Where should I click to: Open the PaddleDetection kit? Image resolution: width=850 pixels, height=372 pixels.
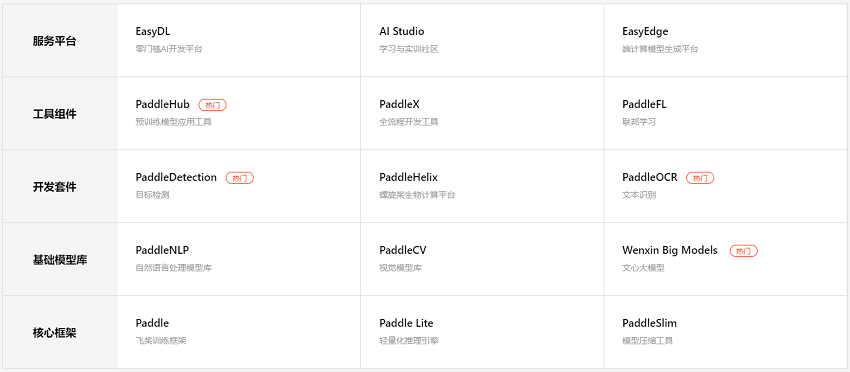tap(176, 177)
